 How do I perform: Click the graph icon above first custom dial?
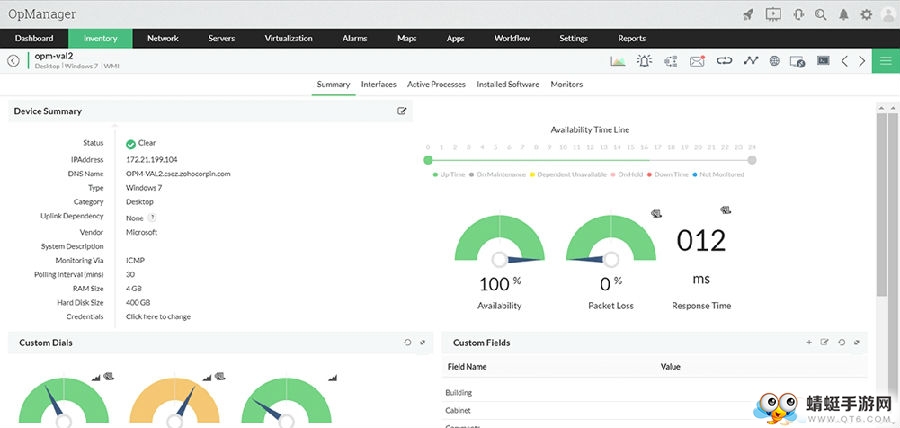coord(96,377)
